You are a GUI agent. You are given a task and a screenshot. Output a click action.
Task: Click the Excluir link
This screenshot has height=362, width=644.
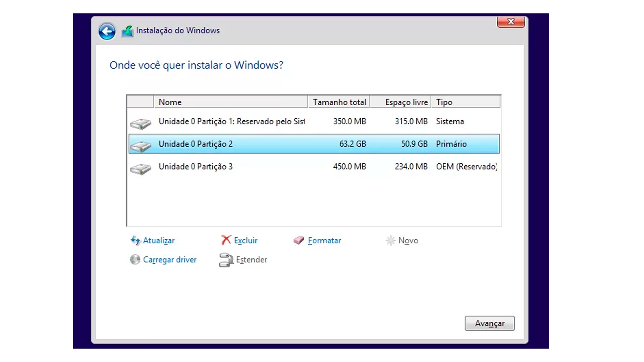(246, 241)
